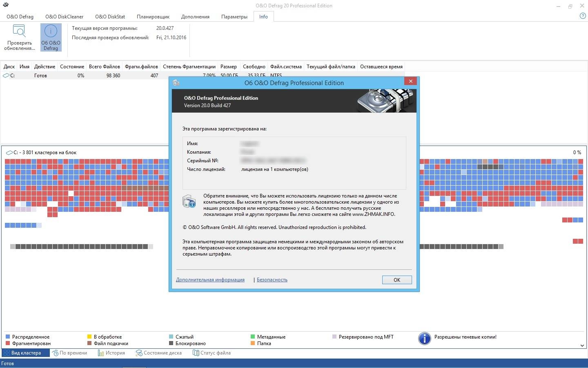This screenshot has height=368, width=588.
Task: Click the red Фрагментирован legend swatch
Action: coord(8,343)
